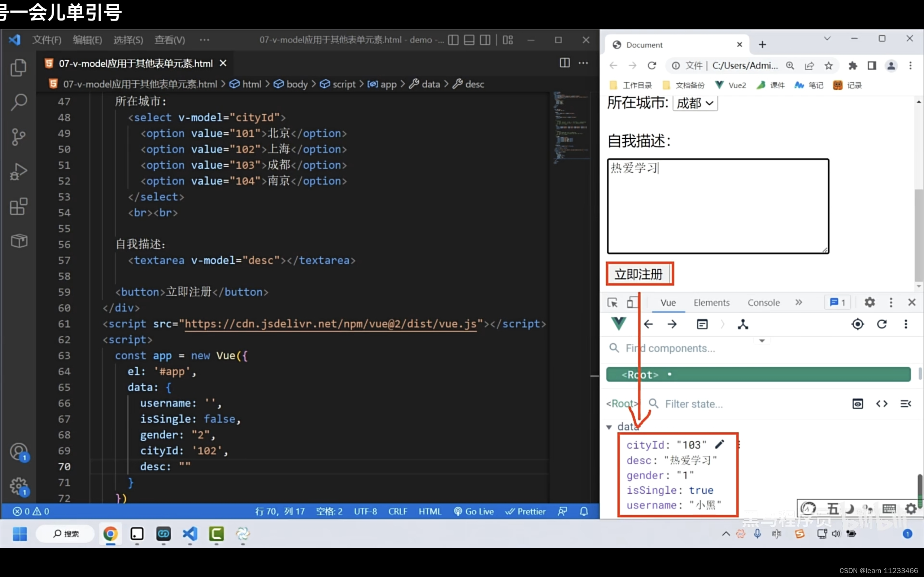Click the edit pencil next to cityId
Viewport: 924px width, 577px height.
(720, 444)
